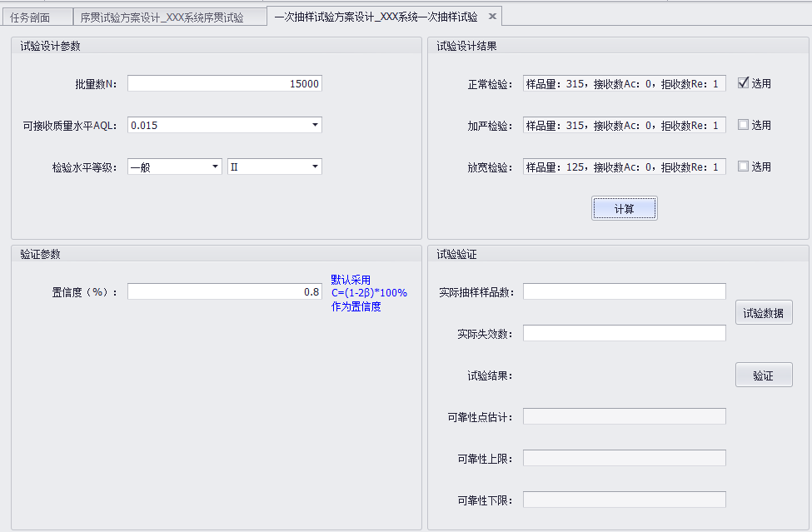Open the inspection level dropdown showing II

316,166
